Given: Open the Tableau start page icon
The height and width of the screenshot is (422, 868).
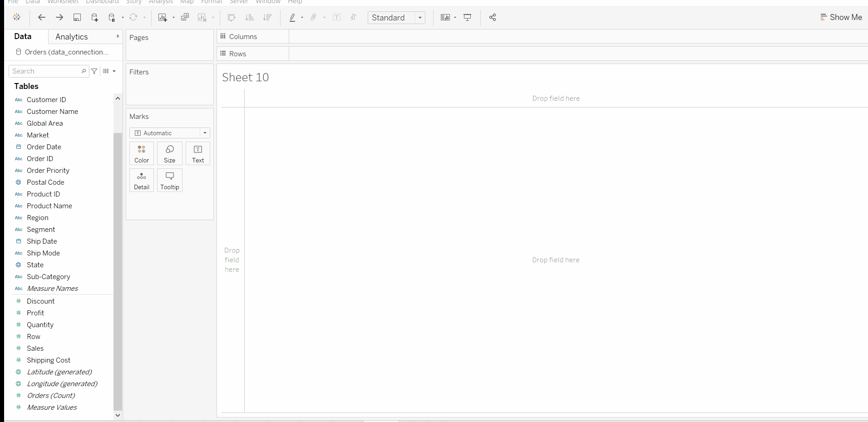Looking at the screenshot, I should tap(17, 17).
